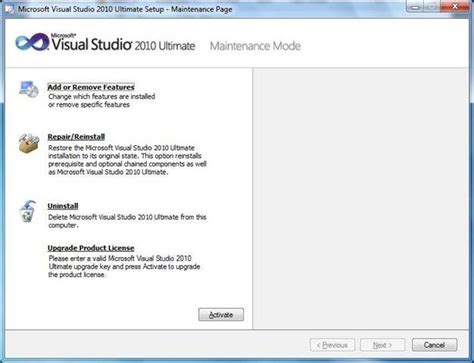This screenshot has width=474, height=363.
Task: Choose the Repair/Reinstall option
Action: (x=76, y=137)
